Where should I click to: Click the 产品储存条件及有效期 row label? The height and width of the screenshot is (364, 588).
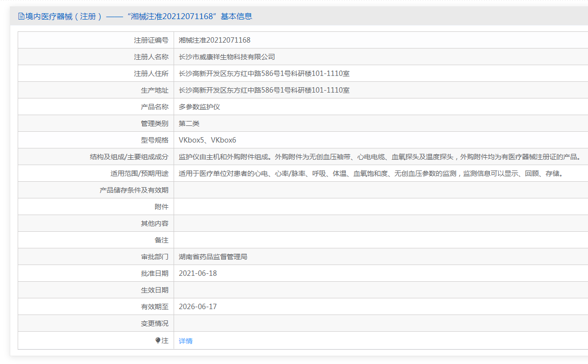click(x=134, y=190)
